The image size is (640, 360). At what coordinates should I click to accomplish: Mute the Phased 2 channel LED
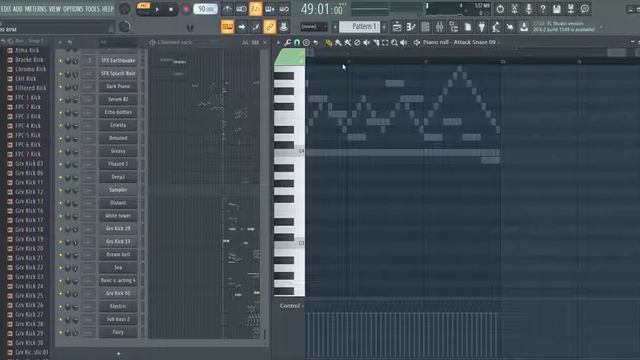point(60,164)
